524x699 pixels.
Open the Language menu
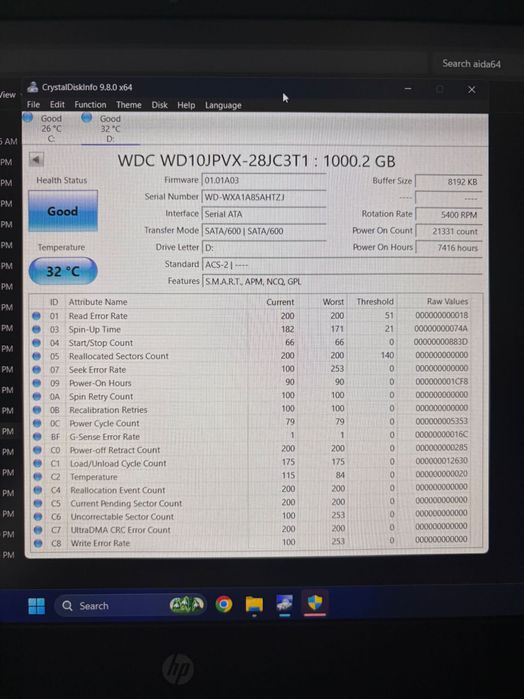[223, 106]
